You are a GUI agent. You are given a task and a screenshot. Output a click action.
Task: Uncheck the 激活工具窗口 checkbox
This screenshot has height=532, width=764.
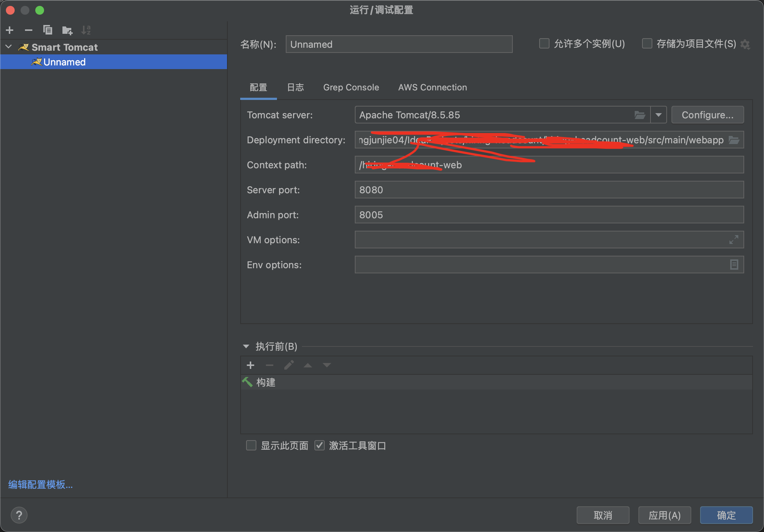point(320,446)
